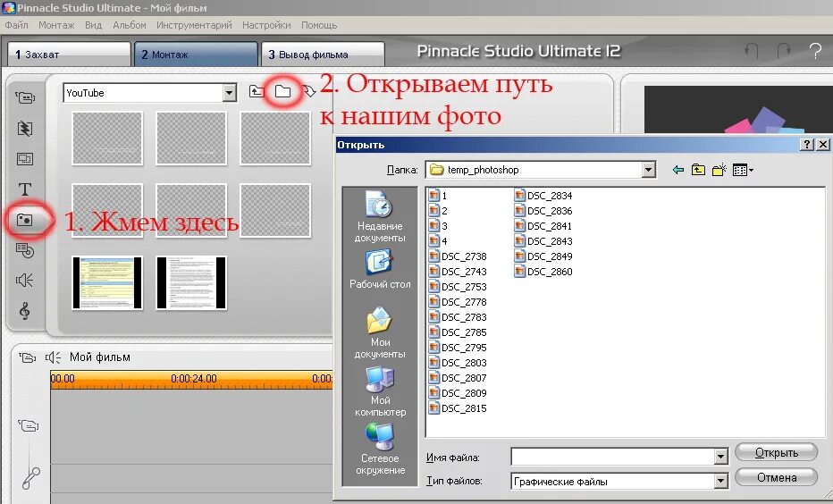
Task: Click the Недавние документы shortcut
Action: coord(380,216)
